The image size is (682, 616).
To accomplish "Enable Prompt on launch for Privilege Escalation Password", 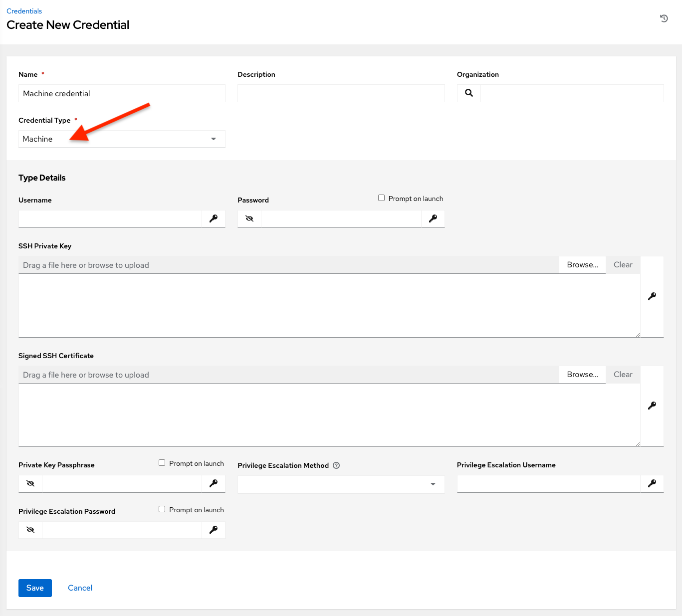I will 162,509.
